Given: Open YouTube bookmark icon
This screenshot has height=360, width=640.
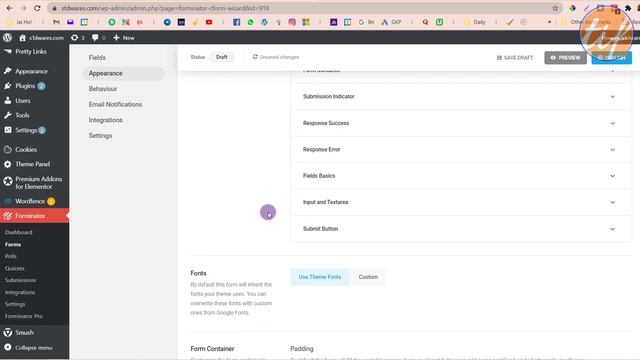Looking at the screenshot, I should (x=209, y=22).
